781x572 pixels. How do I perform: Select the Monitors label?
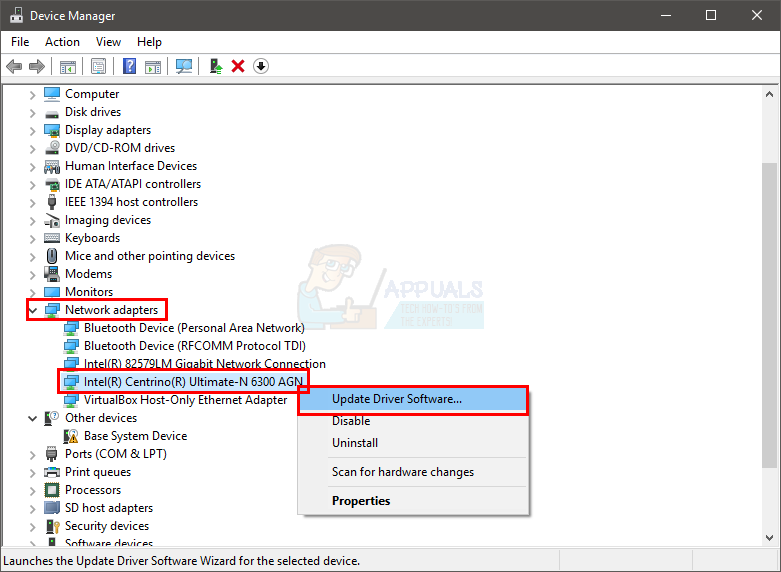pyautogui.click(x=89, y=292)
